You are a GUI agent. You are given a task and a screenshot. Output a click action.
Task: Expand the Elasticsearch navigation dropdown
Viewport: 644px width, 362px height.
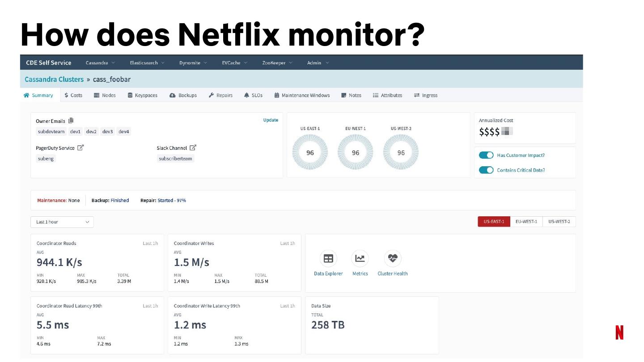(x=147, y=63)
